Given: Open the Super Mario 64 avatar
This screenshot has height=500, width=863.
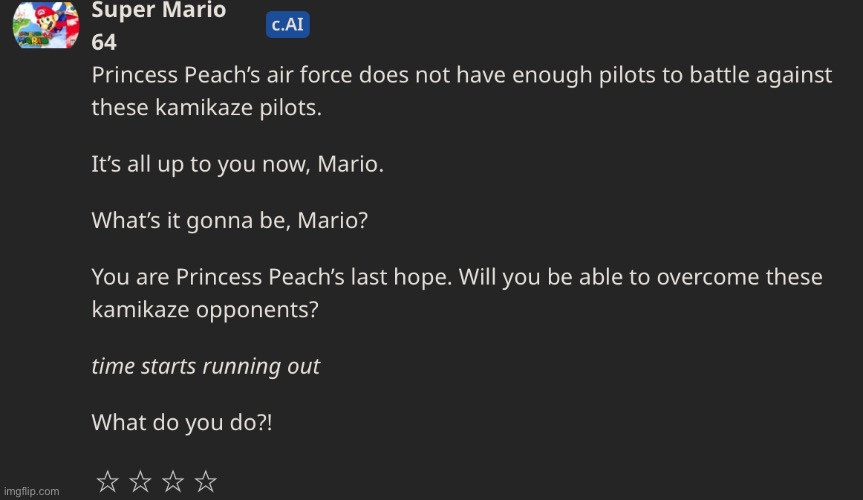Looking at the screenshot, I should (x=45, y=25).
